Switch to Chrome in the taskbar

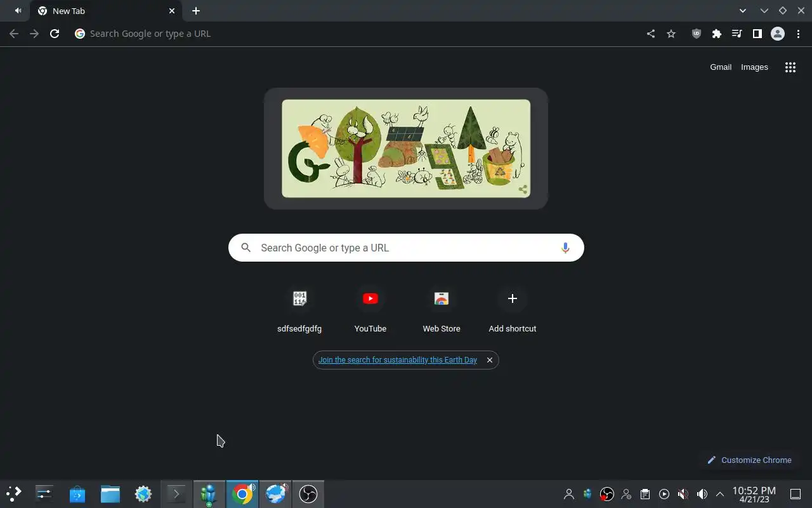click(x=242, y=493)
